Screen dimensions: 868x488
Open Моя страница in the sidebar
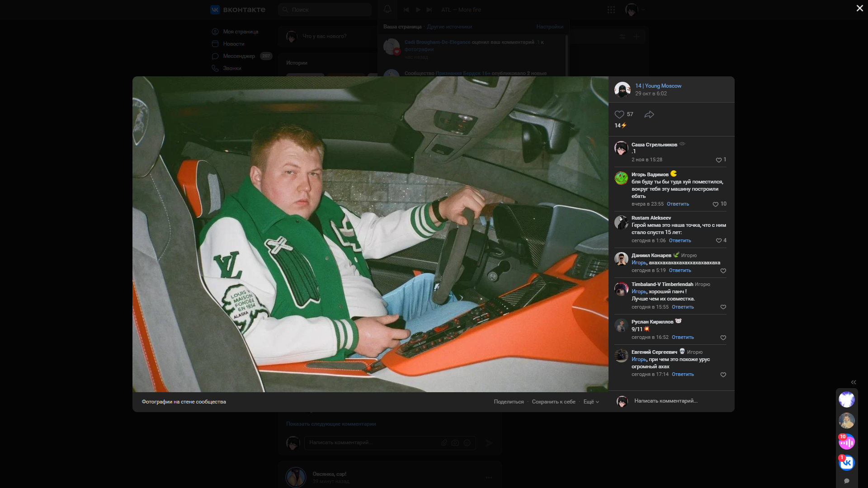[x=240, y=32]
